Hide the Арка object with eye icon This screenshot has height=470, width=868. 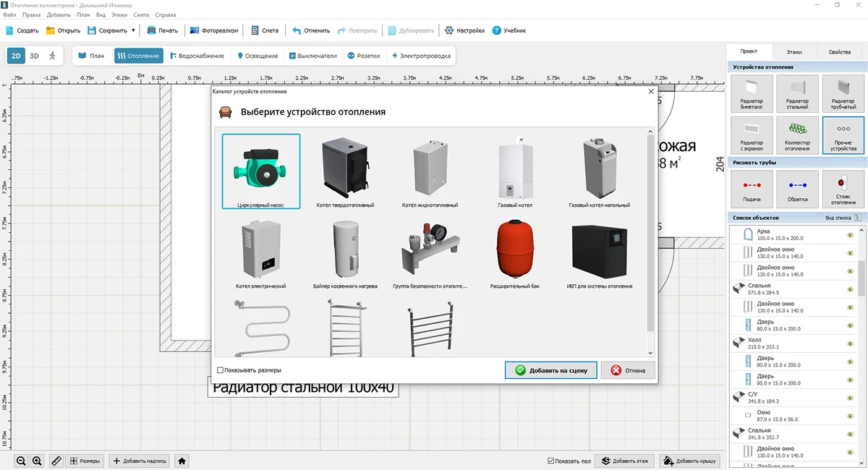(850, 234)
